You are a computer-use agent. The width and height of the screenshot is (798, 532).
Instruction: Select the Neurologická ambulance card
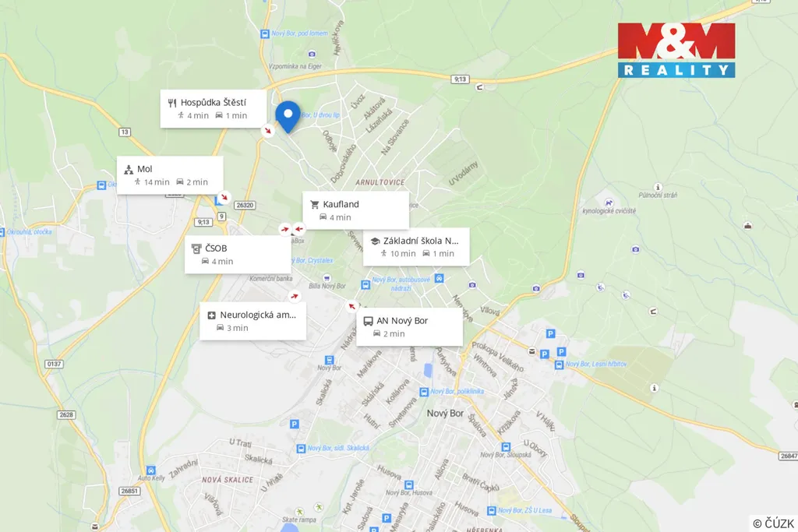253,322
